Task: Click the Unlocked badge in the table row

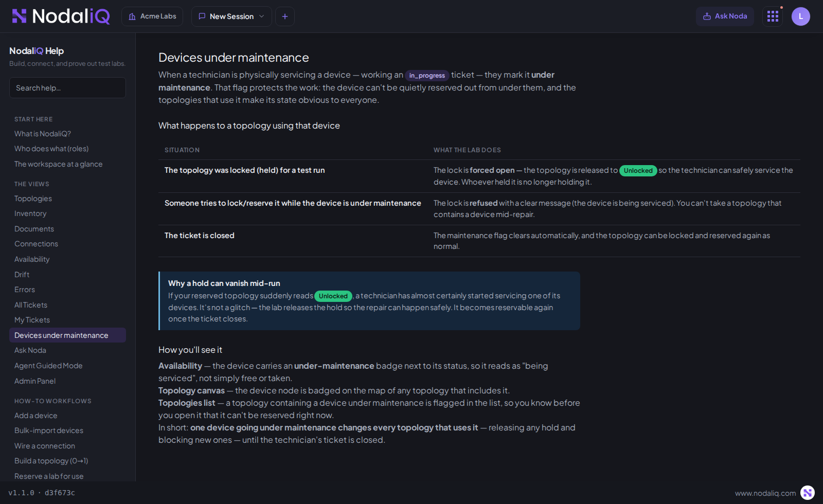Action: pos(638,171)
